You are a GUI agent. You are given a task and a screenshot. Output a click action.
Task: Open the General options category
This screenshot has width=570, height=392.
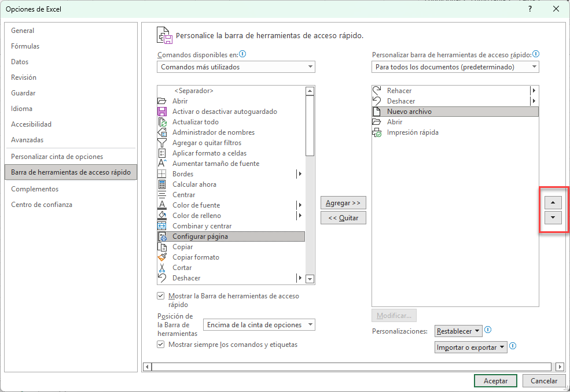point(71,31)
